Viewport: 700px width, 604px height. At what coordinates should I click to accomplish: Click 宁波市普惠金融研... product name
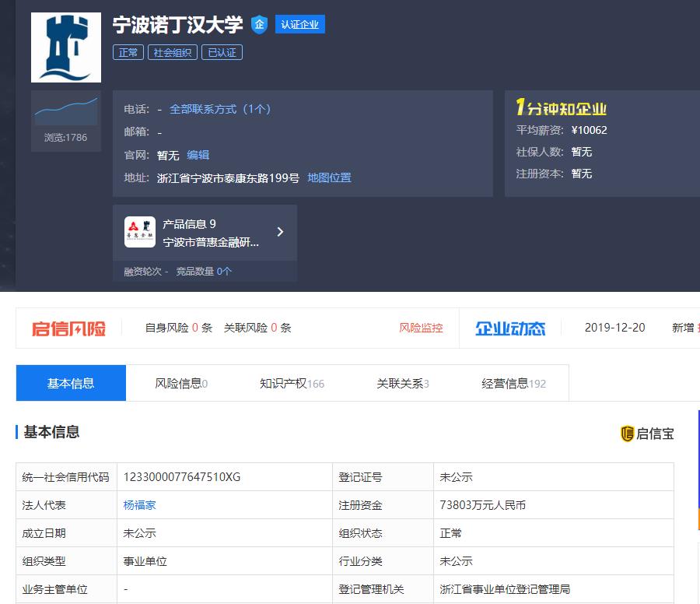pyautogui.click(x=211, y=242)
